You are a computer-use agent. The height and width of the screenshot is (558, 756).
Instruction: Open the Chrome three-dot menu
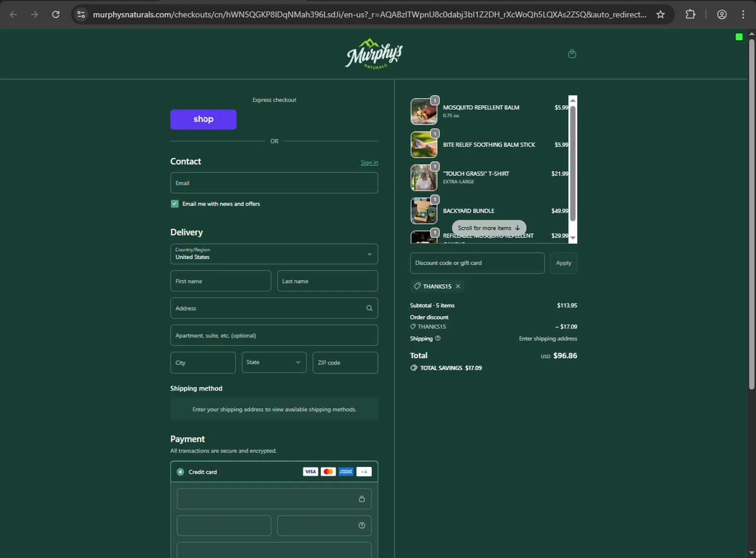[x=743, y=15]
